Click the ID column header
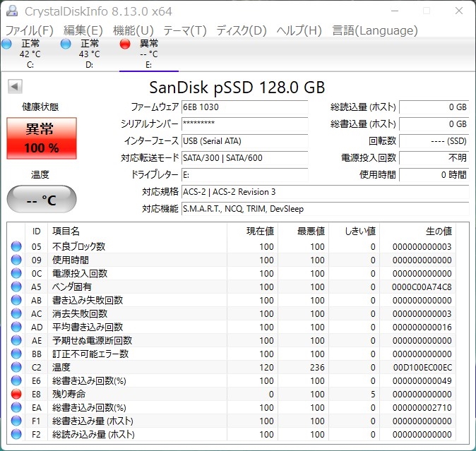Screen dimensions: 476x451 click(x=37, y=231)
